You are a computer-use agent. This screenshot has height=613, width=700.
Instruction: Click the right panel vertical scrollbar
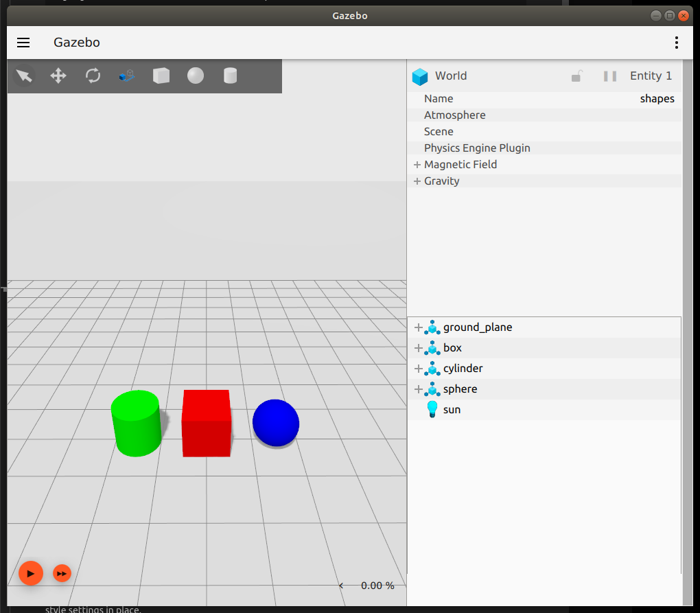point(688,333)
